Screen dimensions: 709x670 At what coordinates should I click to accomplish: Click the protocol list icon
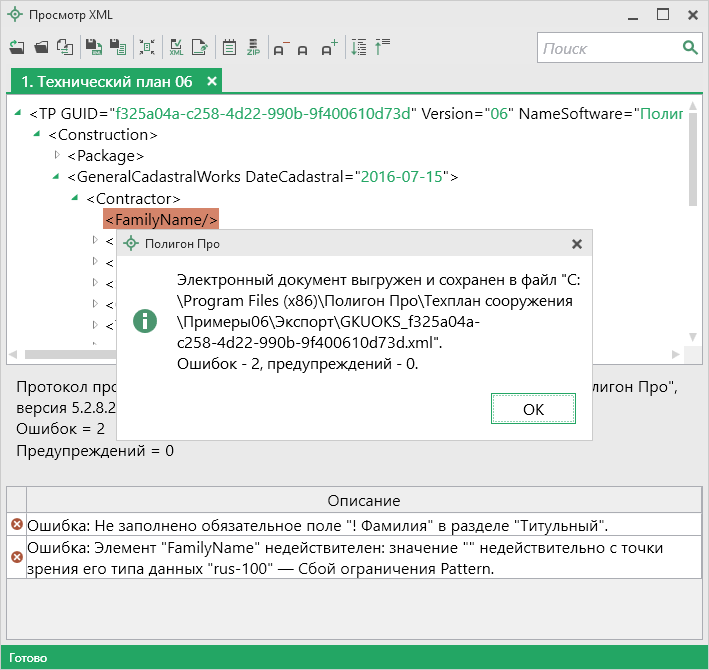tap(229, 47)
